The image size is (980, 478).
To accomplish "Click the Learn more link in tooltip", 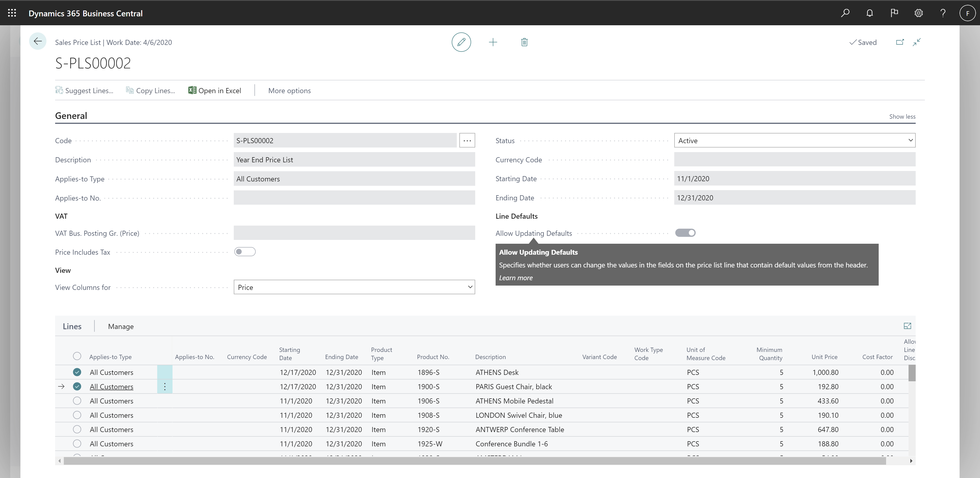I will click(514, 277).
